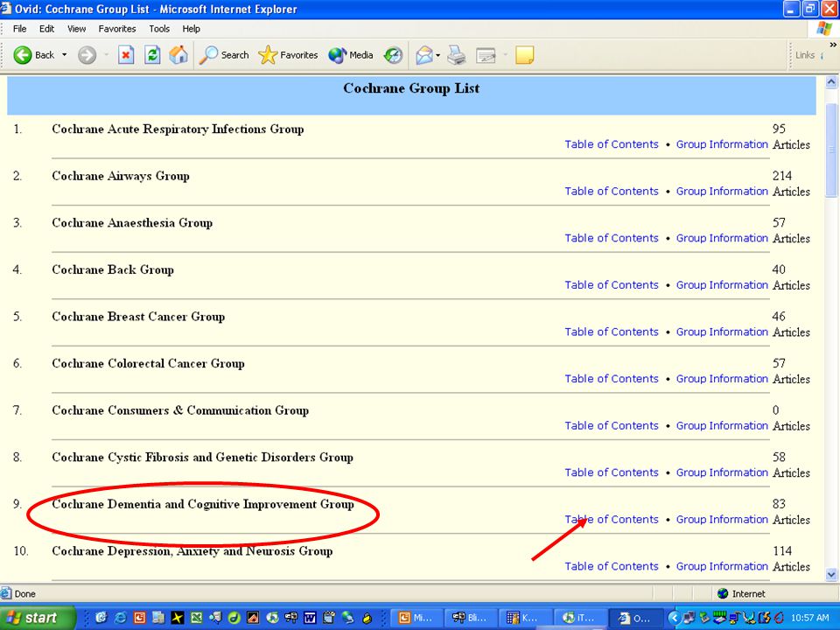The image size is (840, 630).
Task: Expand the Mail button dropdown arrow
Action: pyautogui.click(x=438, y=54)
